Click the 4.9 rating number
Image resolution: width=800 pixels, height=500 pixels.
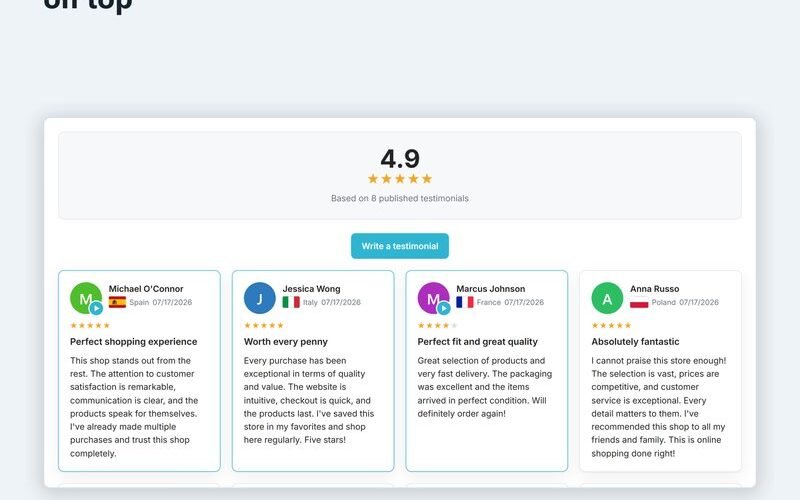pyautogui.click(x=400, y=159)
